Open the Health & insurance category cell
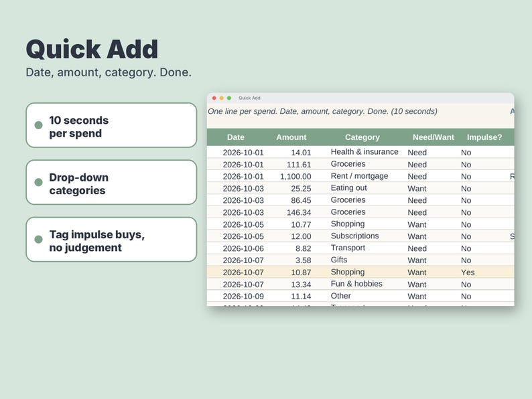 [364, 152]
